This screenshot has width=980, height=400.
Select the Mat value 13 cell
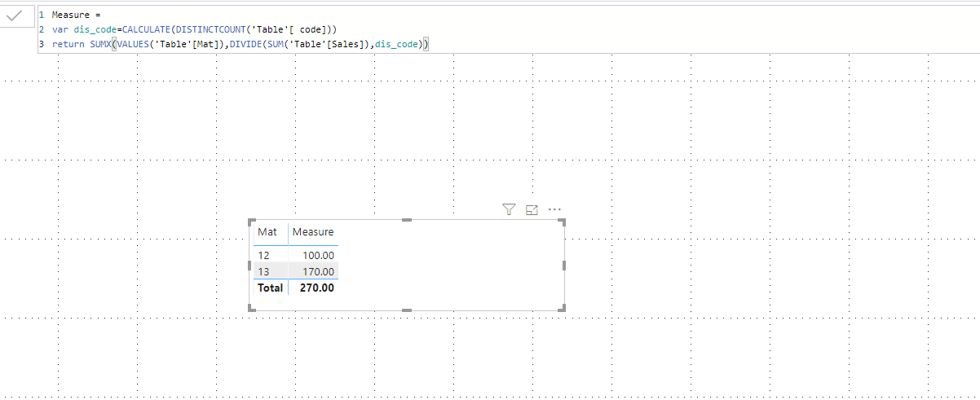pyautogui.click(x=263, y=271)
